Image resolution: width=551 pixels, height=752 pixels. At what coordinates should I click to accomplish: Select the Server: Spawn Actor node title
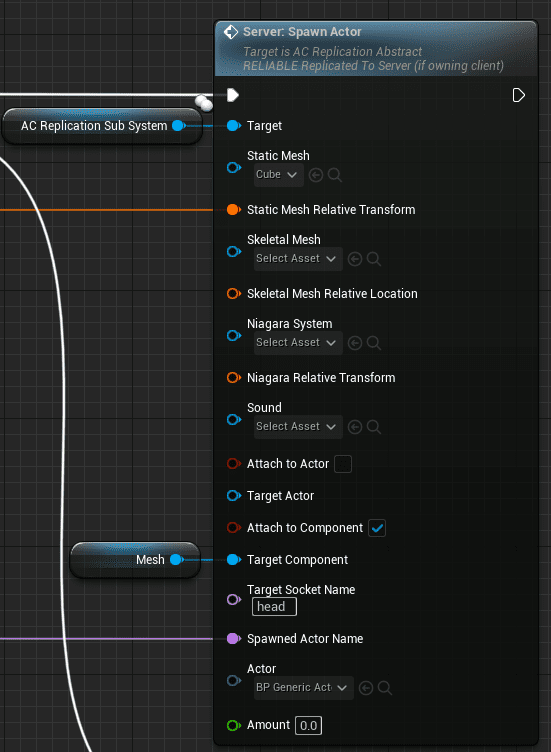(302, 32)
